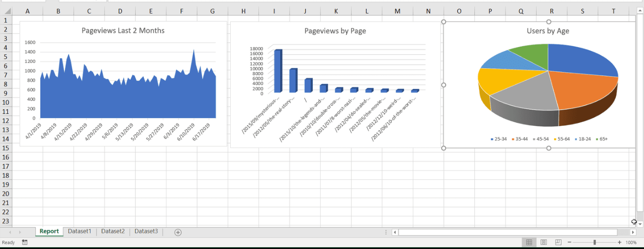
Task: Click horizontal scrollbar left arrow
Action: [395, 233]
